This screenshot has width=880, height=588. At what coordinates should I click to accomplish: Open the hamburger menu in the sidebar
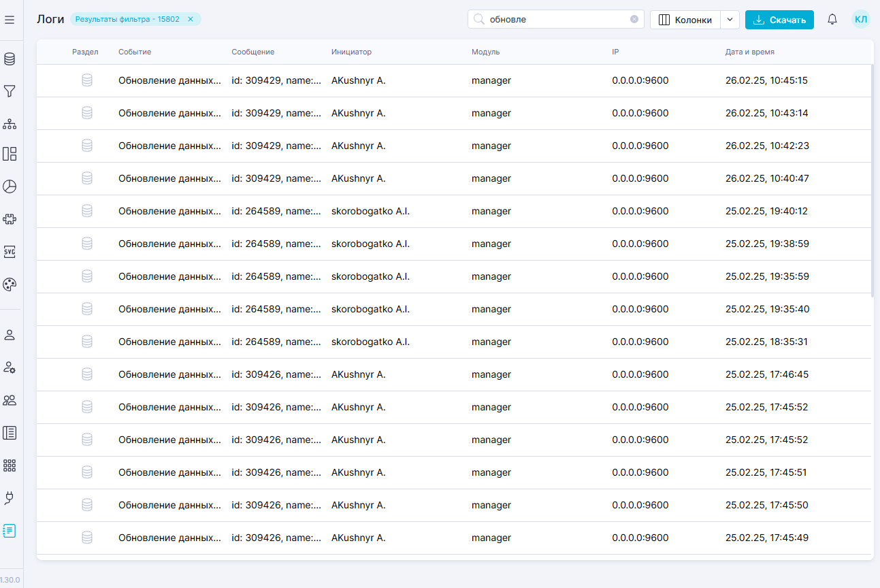click(10, 20)
